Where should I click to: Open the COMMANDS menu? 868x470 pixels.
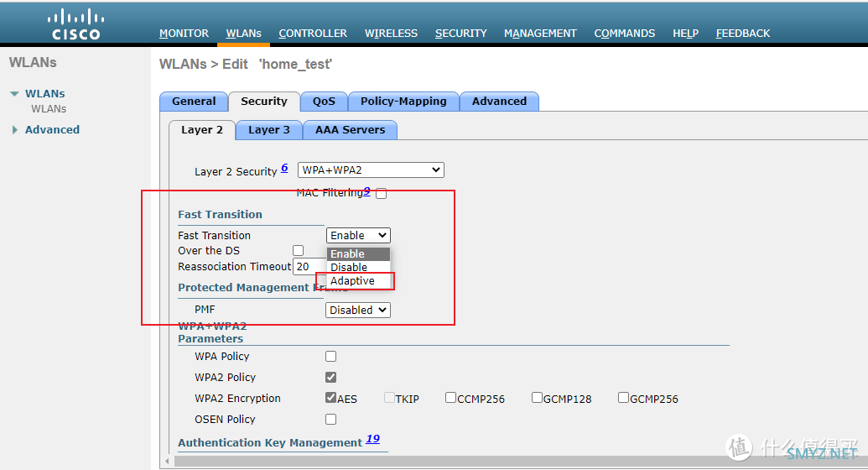(x=625, y=34)
